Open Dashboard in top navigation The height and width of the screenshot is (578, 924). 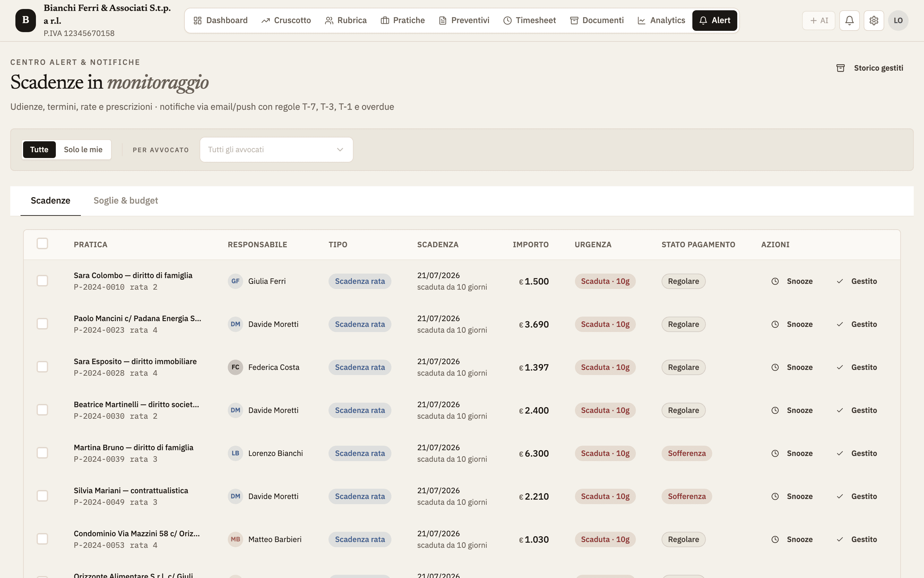(220, 20)
